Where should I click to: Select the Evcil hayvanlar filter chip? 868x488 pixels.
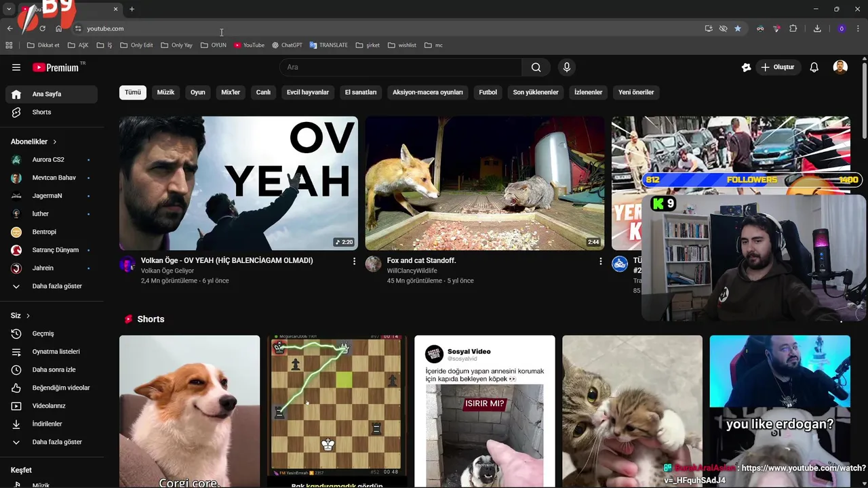pos(308,92)
